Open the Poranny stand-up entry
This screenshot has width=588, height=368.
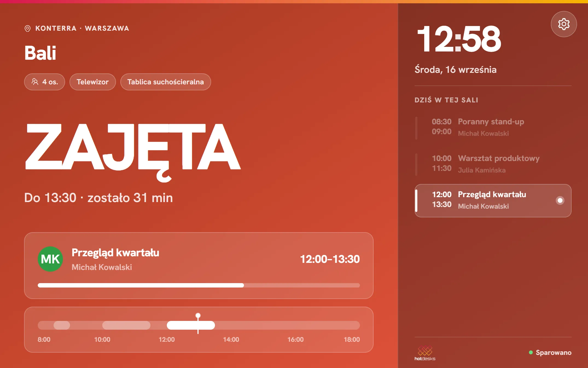point(493,128)
